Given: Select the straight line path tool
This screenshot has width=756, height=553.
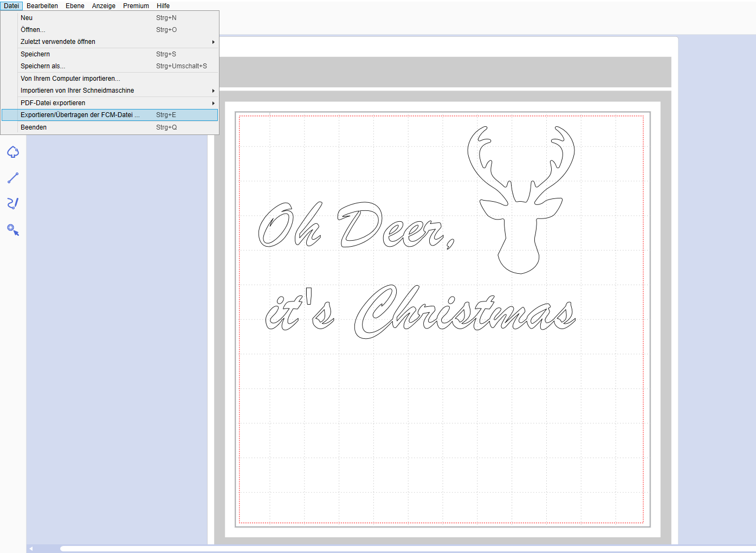Looking at the screenshot, I should pyautogui.click(x=13, y=178).
